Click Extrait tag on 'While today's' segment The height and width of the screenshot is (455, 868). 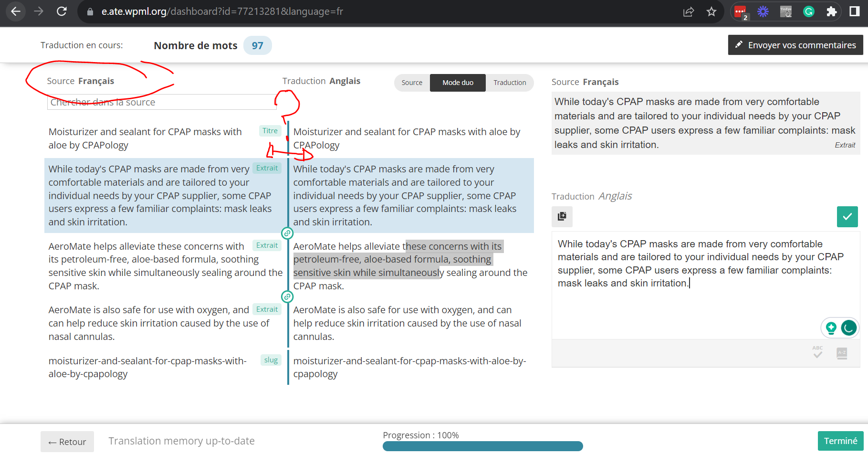point(267,168)
